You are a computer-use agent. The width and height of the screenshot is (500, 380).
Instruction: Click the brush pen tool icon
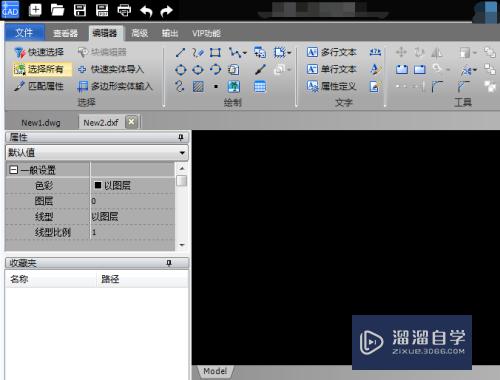point(260,69)
